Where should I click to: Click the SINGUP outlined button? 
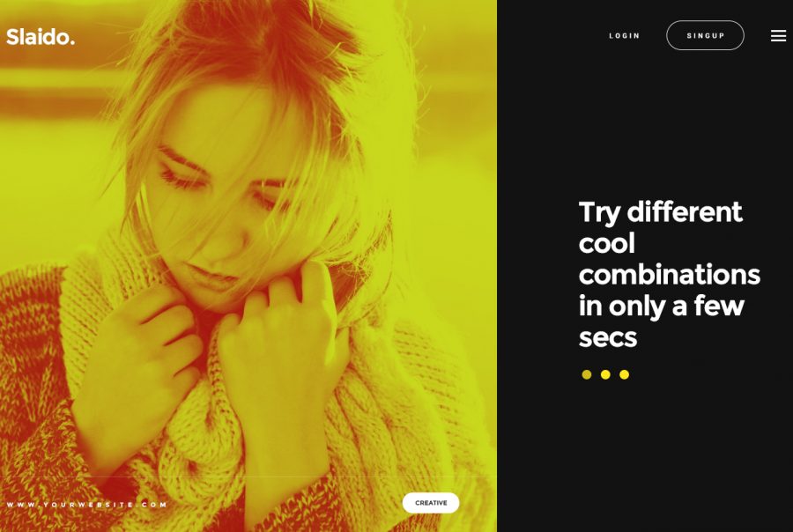tap(705, 35)
